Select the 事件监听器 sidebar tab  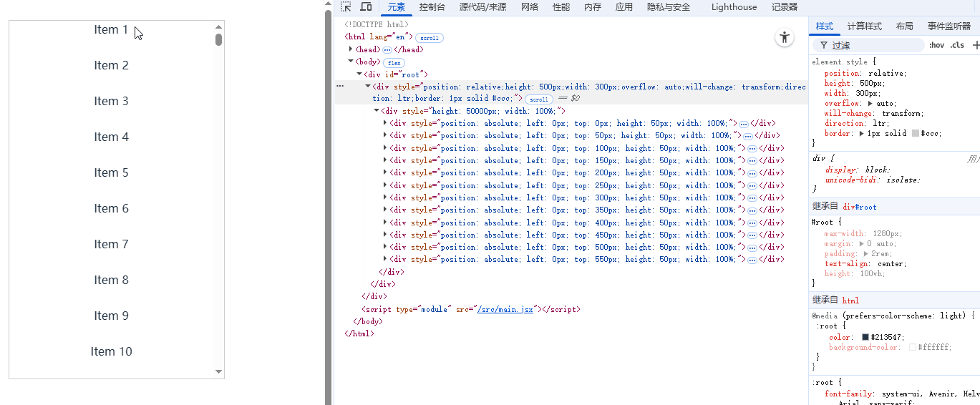(x=949, y=26)
